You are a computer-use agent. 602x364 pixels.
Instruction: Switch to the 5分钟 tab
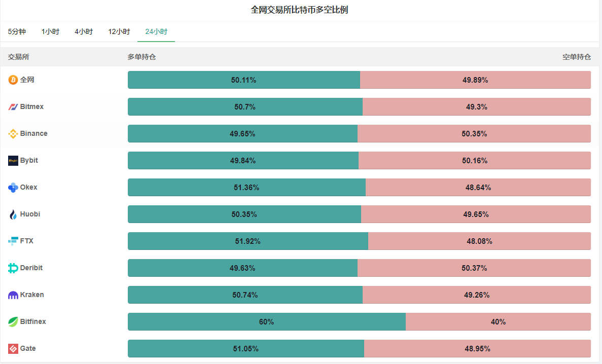pos(17,31)
